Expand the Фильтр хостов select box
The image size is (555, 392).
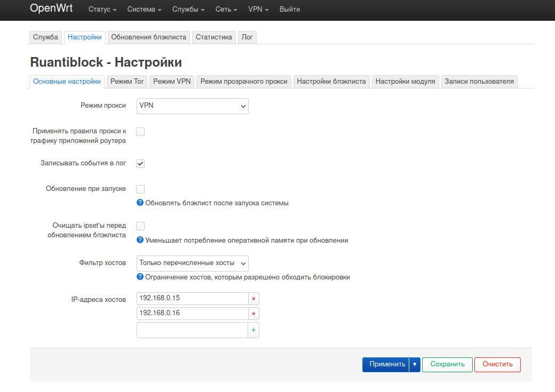coord(193,263)
